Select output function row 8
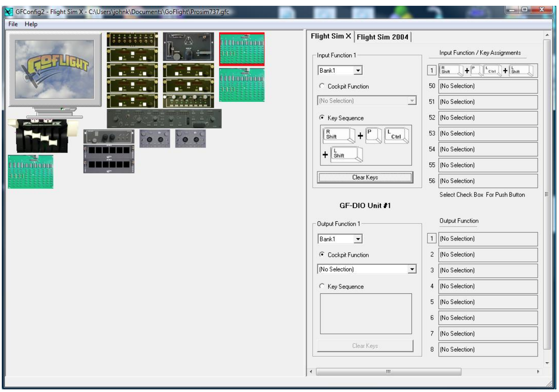559x392 pixels. (488, 349)
